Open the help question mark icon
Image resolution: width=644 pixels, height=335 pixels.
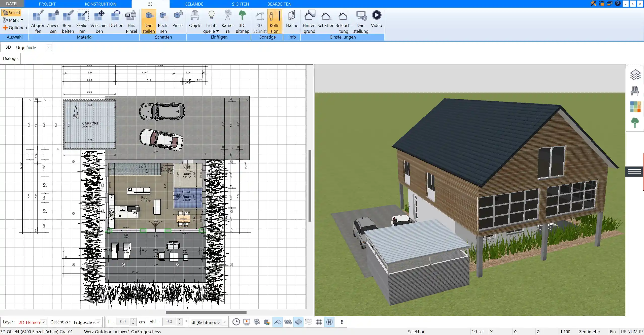618,4
